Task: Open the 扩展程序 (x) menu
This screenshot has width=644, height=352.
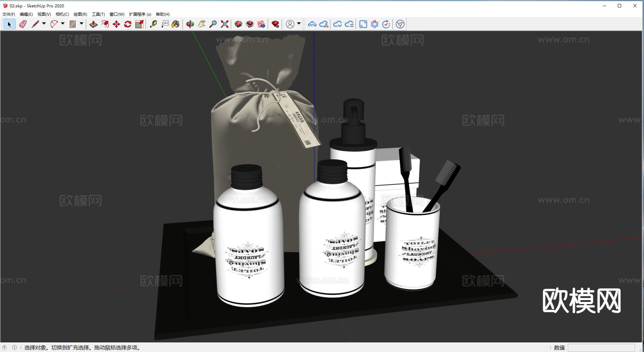Action: pyautogui.click(x=140, y=14)
